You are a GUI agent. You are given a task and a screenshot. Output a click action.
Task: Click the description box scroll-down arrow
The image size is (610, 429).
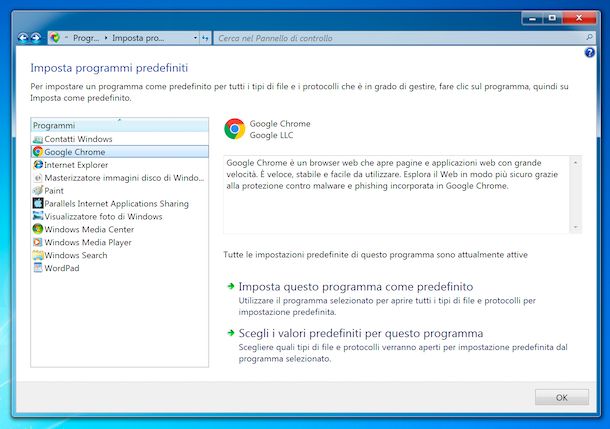pyautogui.click(x=575, y=227)
